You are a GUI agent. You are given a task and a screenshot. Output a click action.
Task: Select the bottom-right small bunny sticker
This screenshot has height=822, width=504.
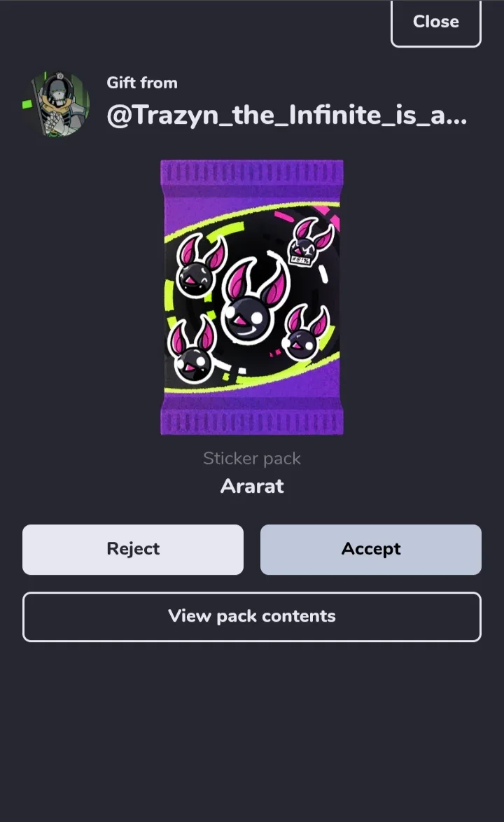[x=305, y=333]
